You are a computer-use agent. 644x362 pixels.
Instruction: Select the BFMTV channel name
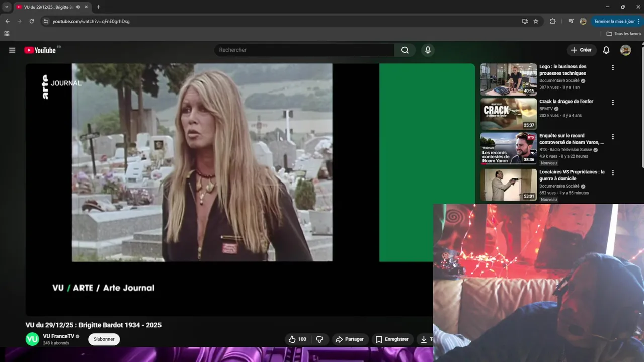(546, 109)
